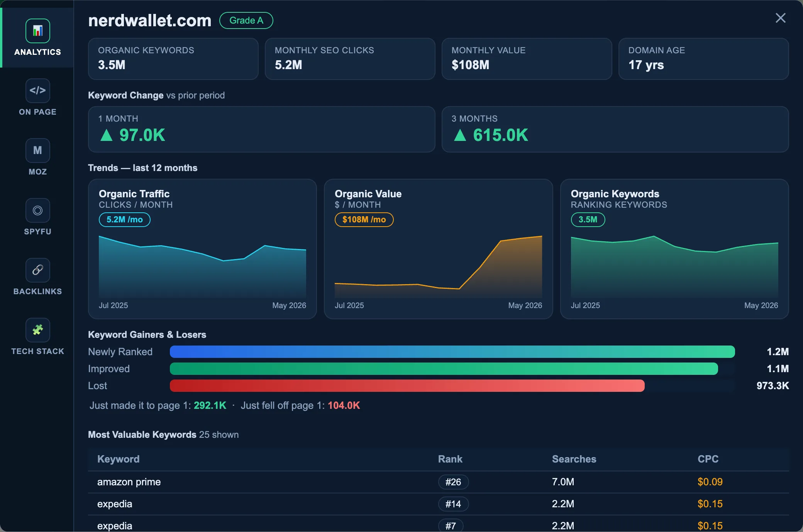Click the Newly Ranked progress bar

coord(452,352)
